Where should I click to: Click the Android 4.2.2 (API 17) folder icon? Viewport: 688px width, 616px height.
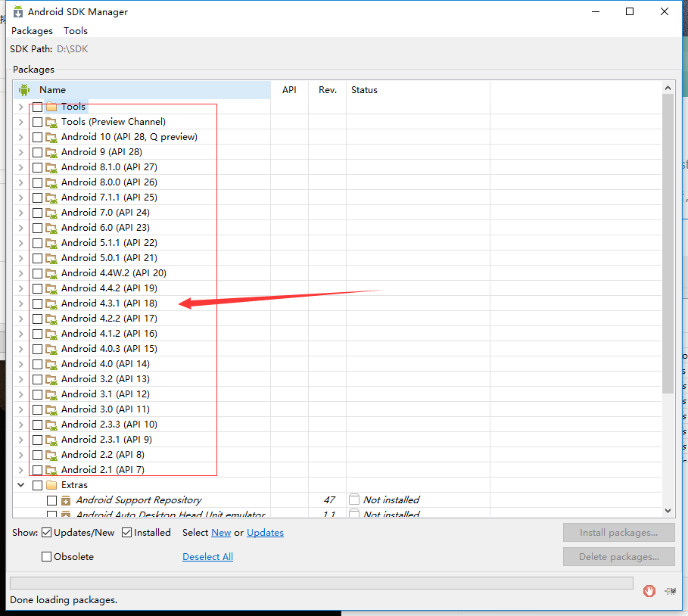click(x=51, y=319)
